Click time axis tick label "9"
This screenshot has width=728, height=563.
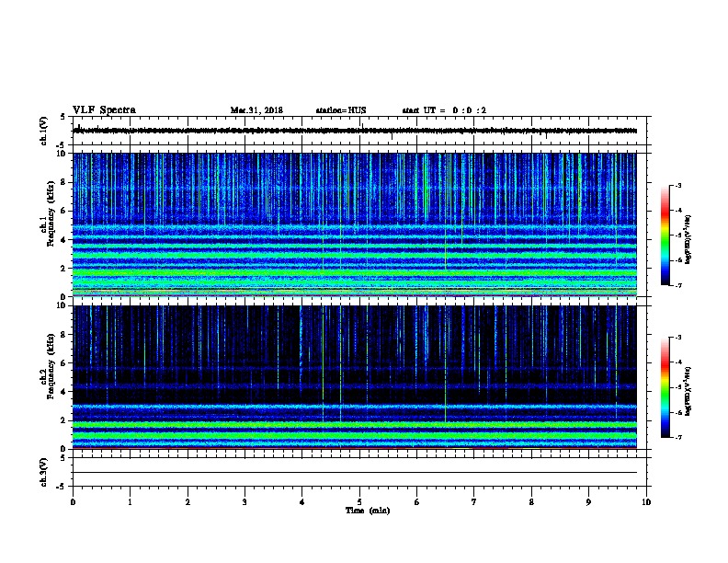[588, 502]
